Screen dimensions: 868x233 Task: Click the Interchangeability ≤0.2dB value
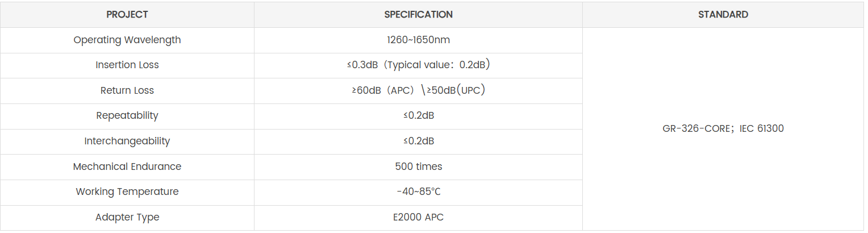418,141
